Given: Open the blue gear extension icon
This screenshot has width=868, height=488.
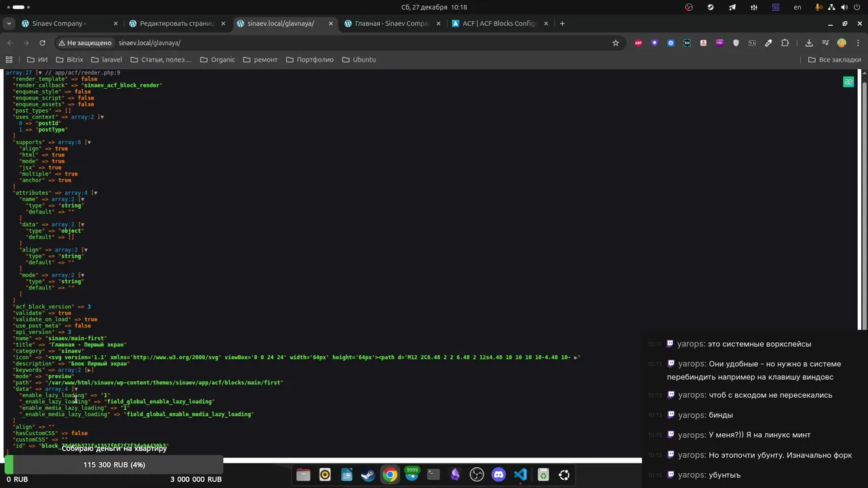Looking at the screenshot, I should tap(671, 43).
